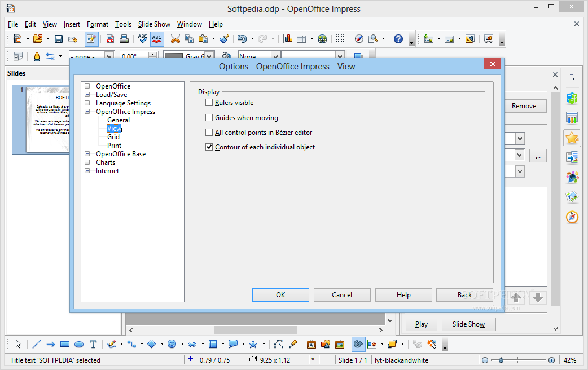588x370 pixels.
Task: Click the Print icon in toolbar
Action: 124,39
